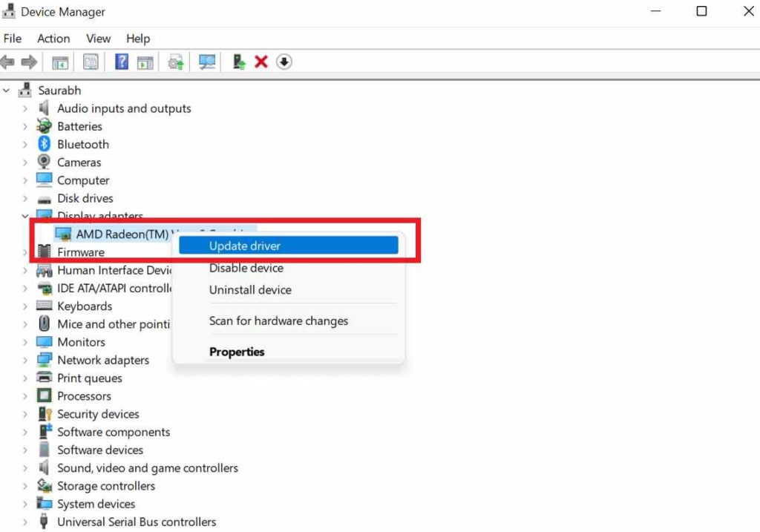Click the Saurabh computer root icon
760x532 pixels.
pyautogui.click(x=25, y=90)
